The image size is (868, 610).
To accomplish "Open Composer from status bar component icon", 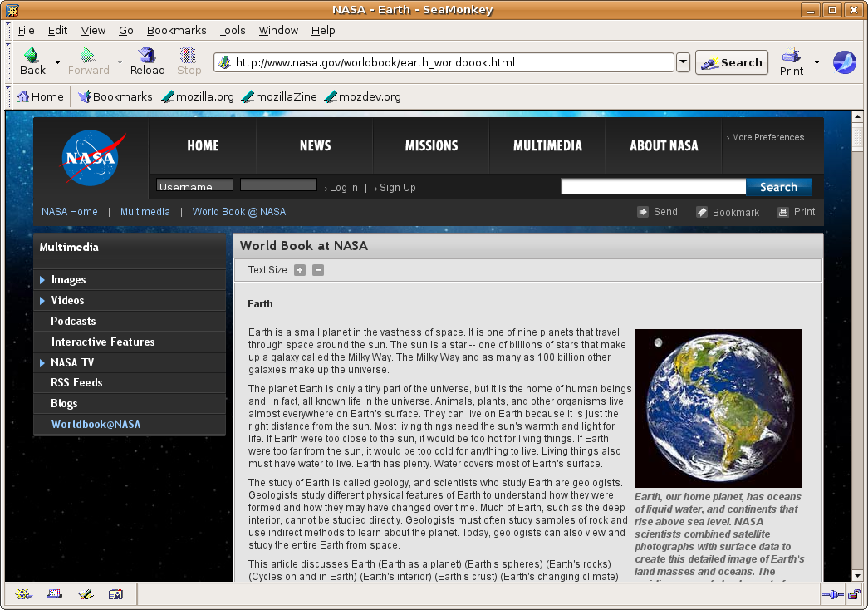I will [x=86, y=594].
